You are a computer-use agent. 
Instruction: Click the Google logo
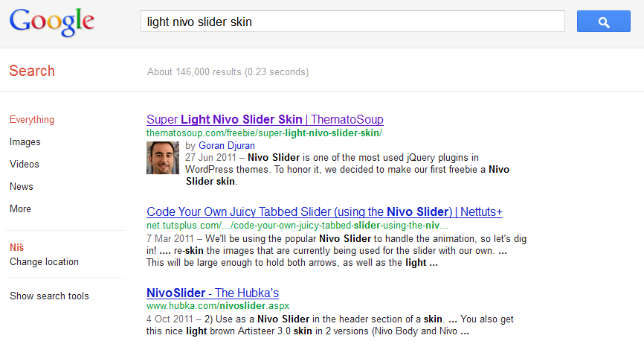pos(52,22)
